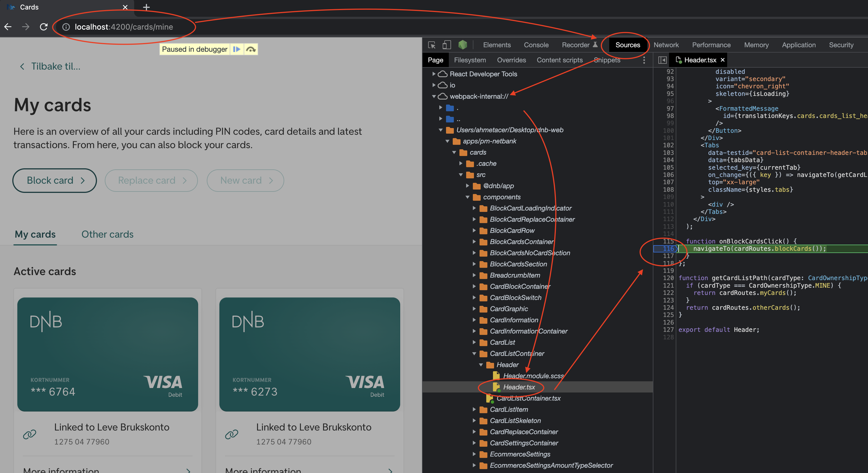Expand the React Developer Tools node
The height and width of the screenshot is (473, 868).
(x=434, y=74)
